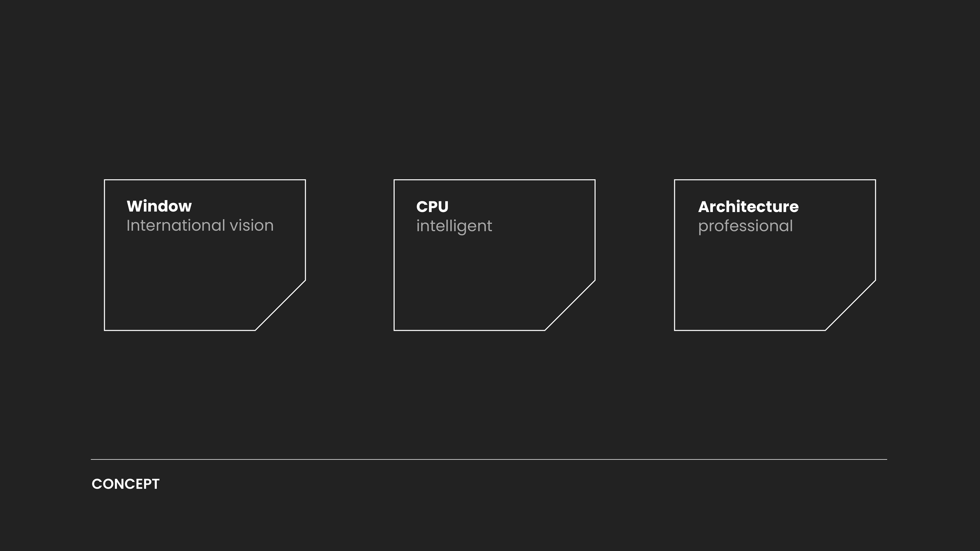The width and height of the screenshot is (980, 551).
Task: Click empty space inside the Window card
Action: tap(183, 281)
